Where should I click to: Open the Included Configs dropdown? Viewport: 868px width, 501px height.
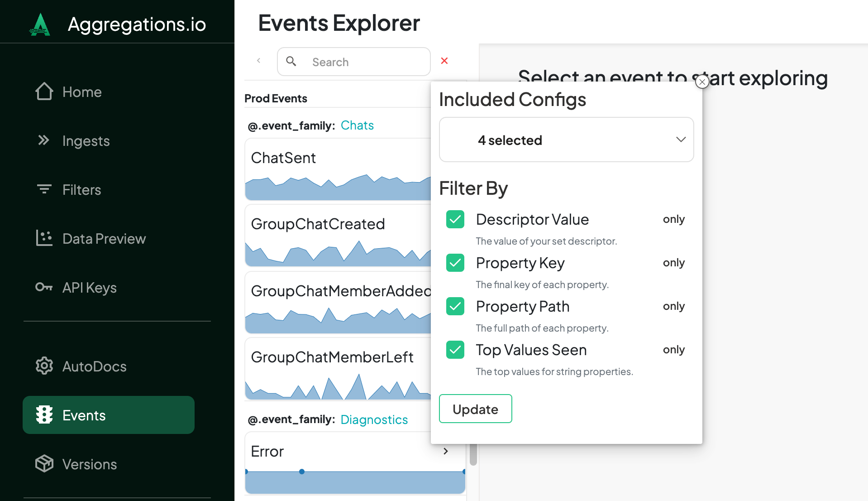tap(566, 140)
